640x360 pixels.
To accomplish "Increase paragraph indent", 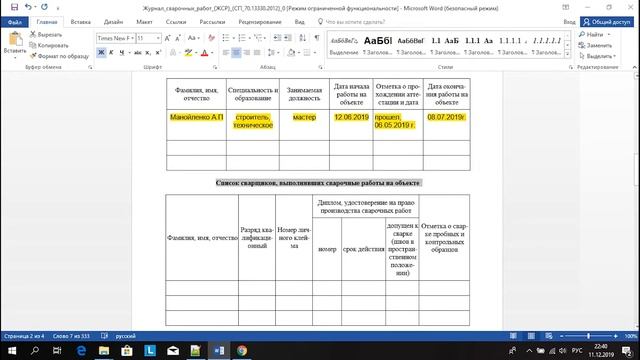I will point(288,38).
